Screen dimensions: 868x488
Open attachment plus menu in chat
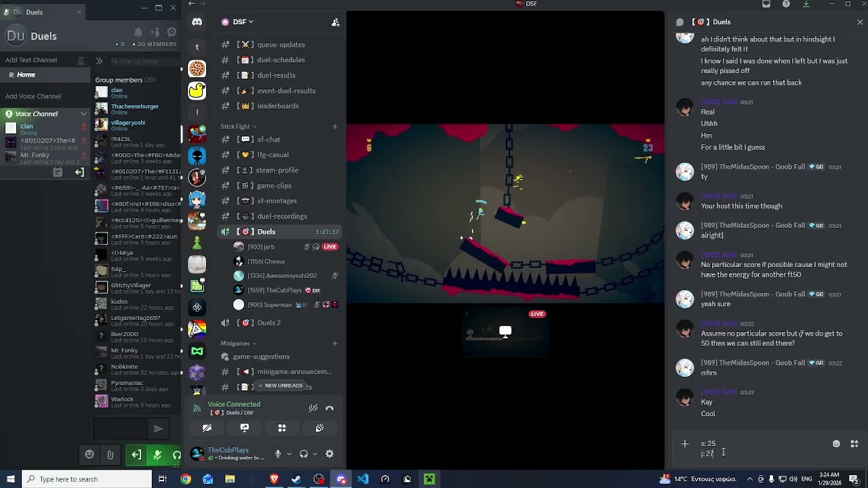tap(685, 444)
